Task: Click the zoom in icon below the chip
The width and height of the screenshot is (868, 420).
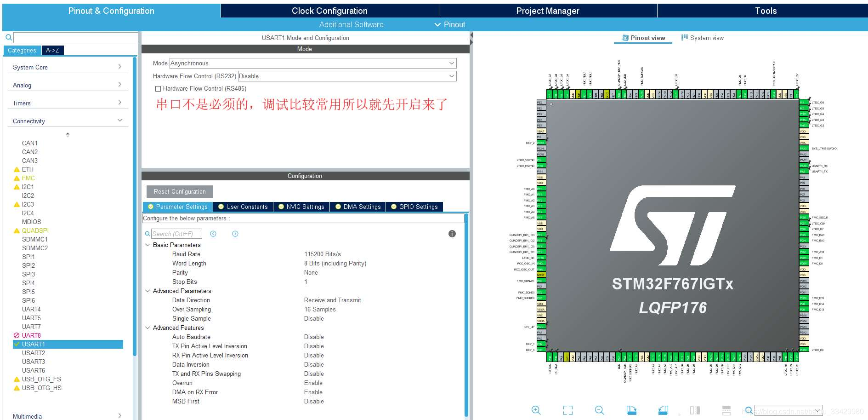Action: (536, 410)
